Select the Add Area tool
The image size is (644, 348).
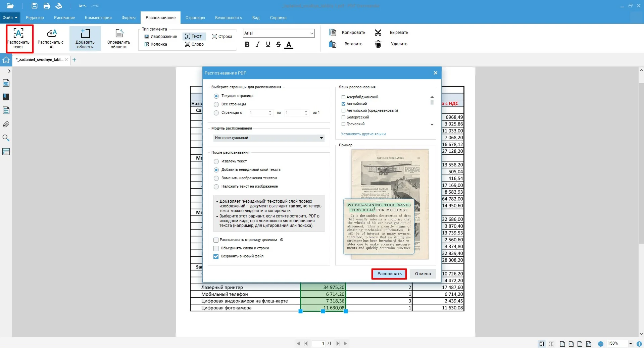85,39
